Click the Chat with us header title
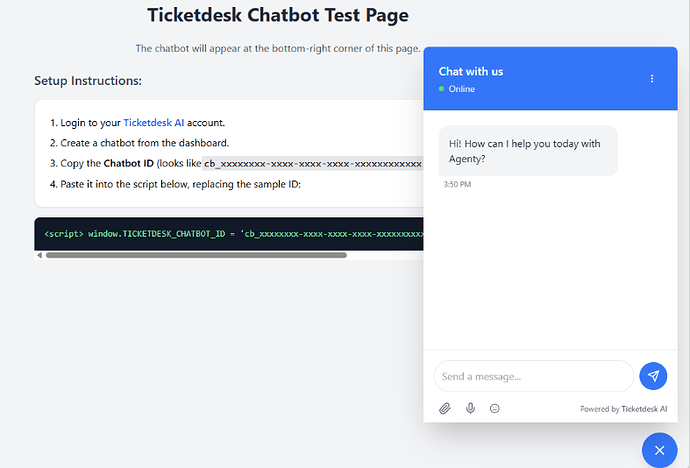The image size is (690, 468). [x=471, y=72]
